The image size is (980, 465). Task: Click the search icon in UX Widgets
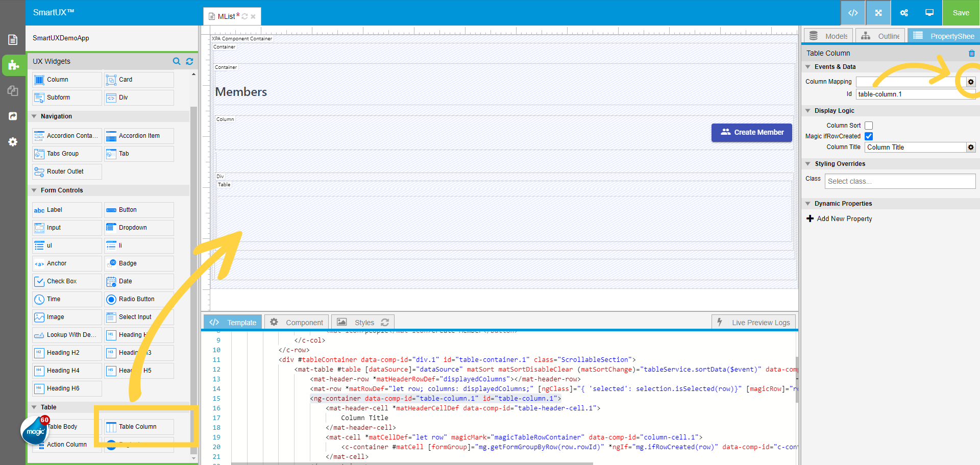(x=177, y=61)
